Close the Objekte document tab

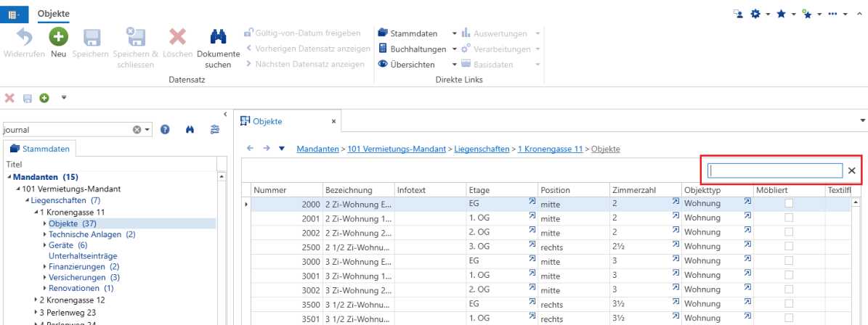point(333,121)
